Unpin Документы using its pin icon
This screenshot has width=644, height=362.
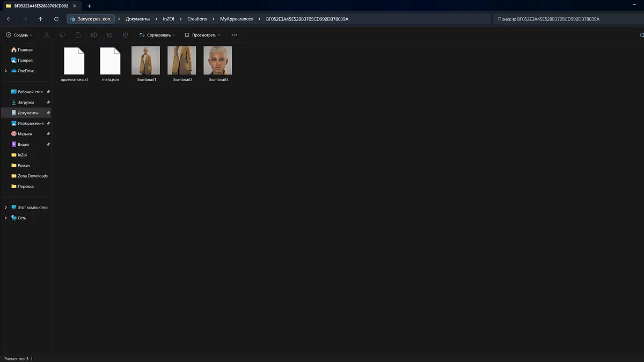click(48, 113)
